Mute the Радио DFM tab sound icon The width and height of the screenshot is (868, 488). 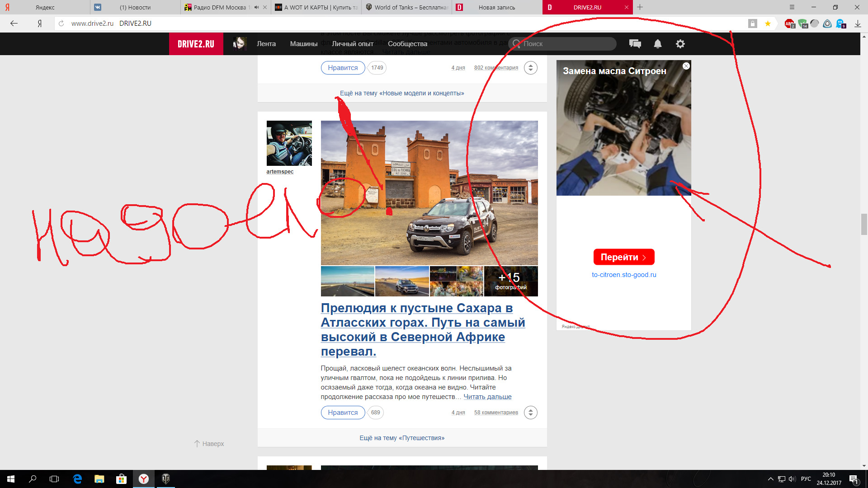[256, 7]
